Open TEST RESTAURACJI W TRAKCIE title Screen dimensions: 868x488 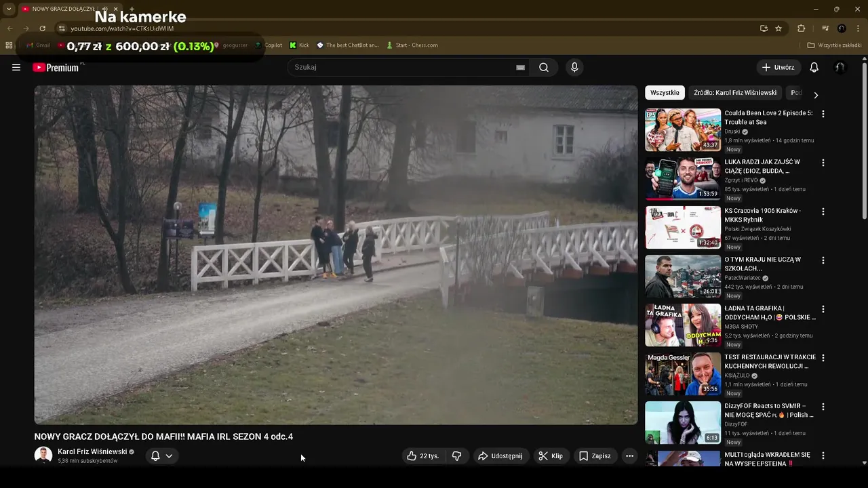(770, 361)
